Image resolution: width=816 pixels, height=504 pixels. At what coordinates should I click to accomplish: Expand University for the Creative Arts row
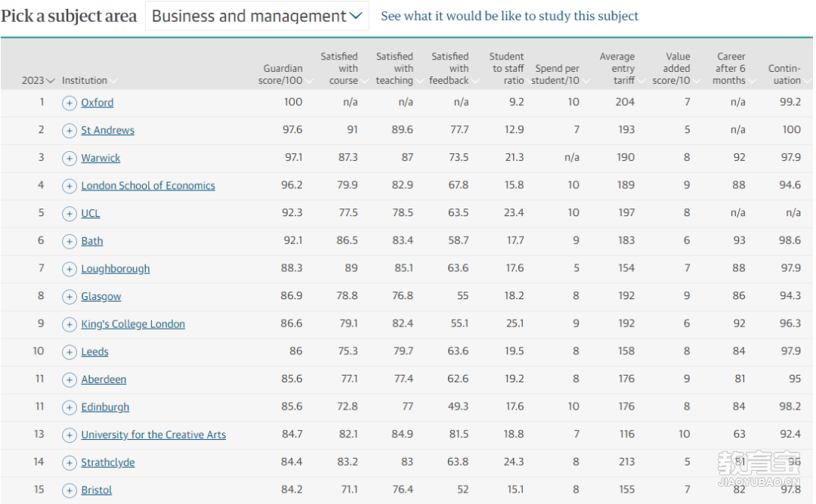(x=70, y=434)
